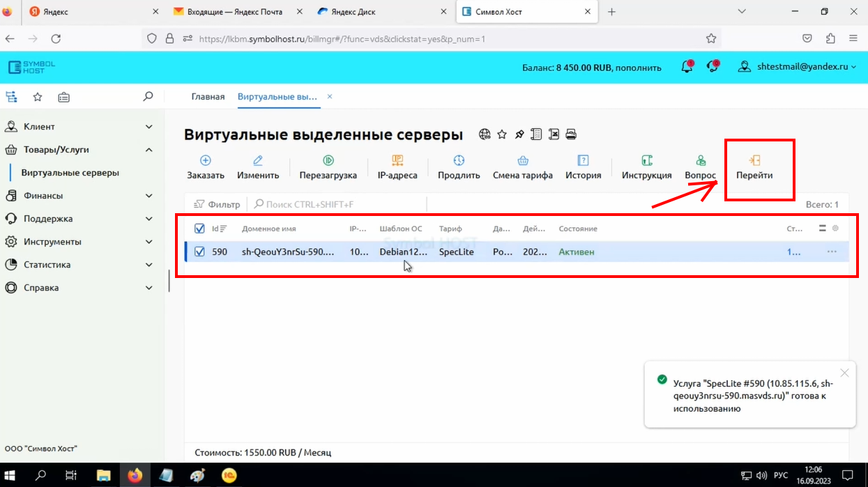Screen dimensions: 868x487
Task: Select Виртуальные серверы in sidebar
Action: [x=70, y=173]
